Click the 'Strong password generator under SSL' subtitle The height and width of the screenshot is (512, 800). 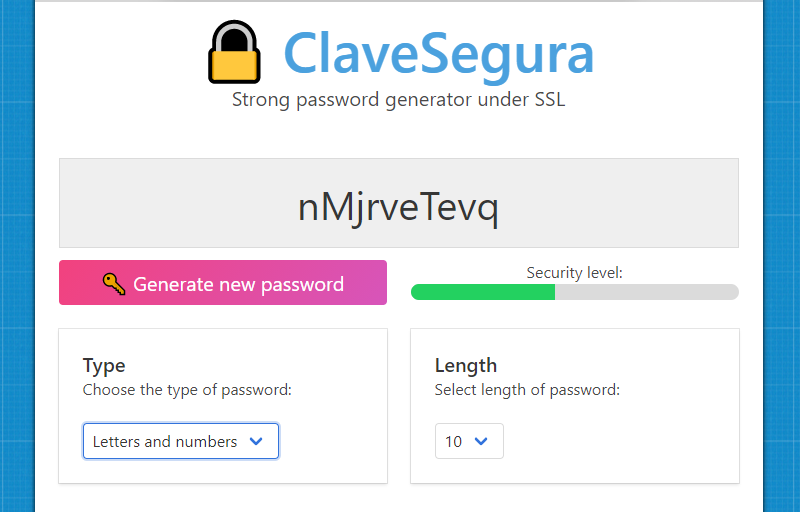398,100
